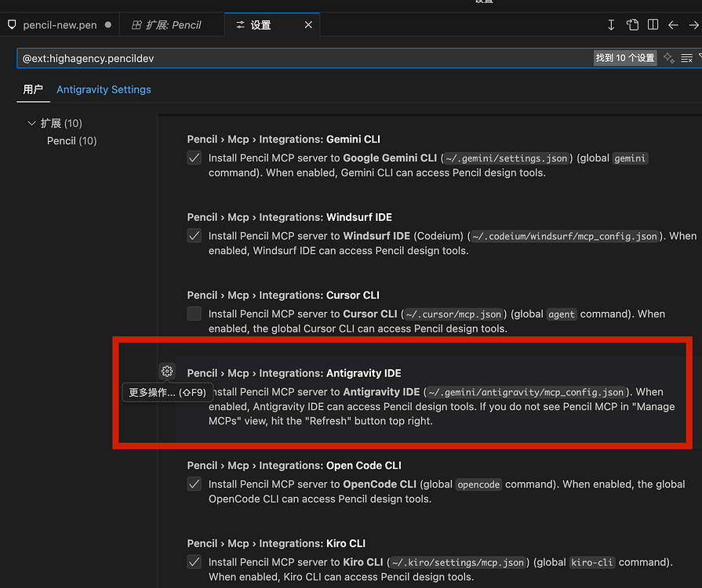Click the text cursor icon in the editor toolbar

[x=611, y=24]
